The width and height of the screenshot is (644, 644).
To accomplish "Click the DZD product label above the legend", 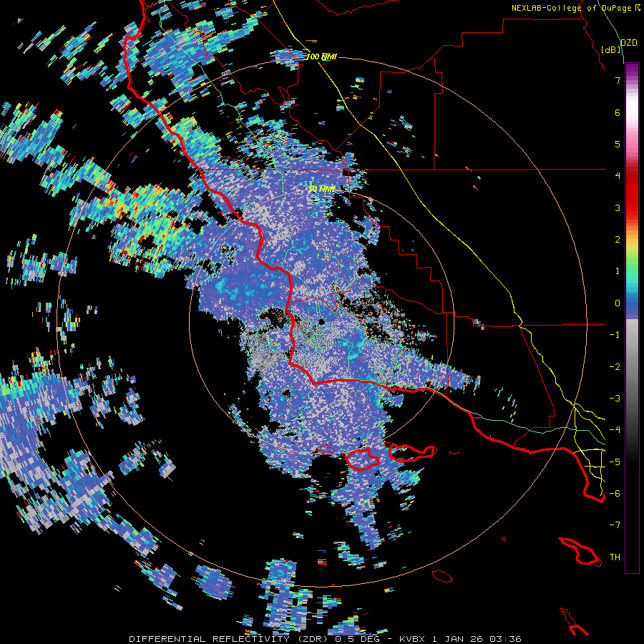I will (x=628, y=43).
